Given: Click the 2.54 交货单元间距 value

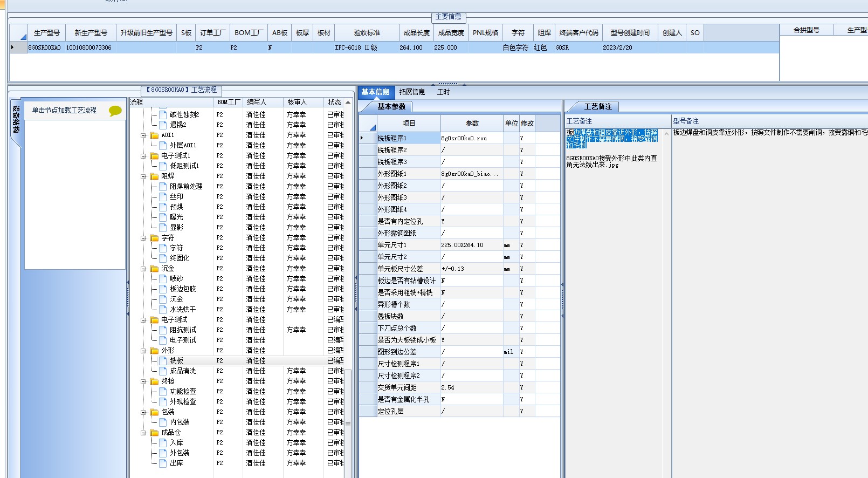Looking at the screenshot, I should 472,387.
